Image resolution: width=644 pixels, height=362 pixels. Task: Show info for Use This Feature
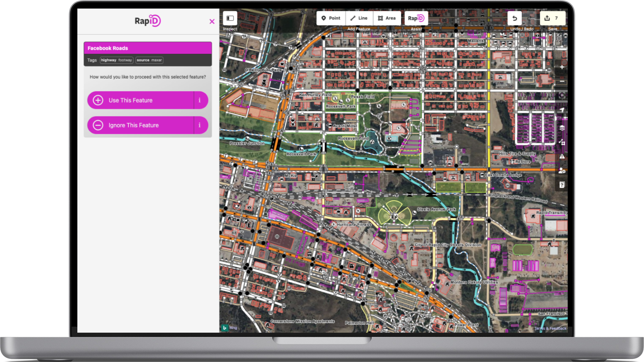click(201, 100)
